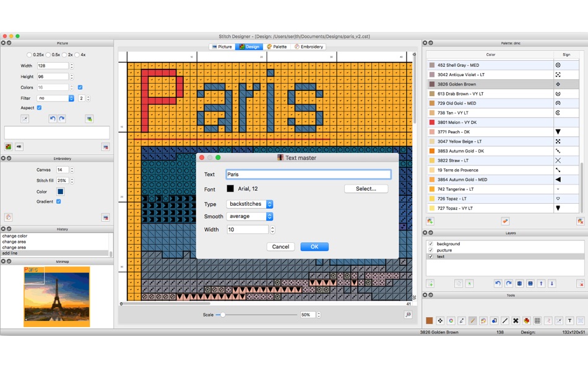Click the red and yellow flood fill tool
The width and height of the screenshot is (588, 368).
coord(527,321)
